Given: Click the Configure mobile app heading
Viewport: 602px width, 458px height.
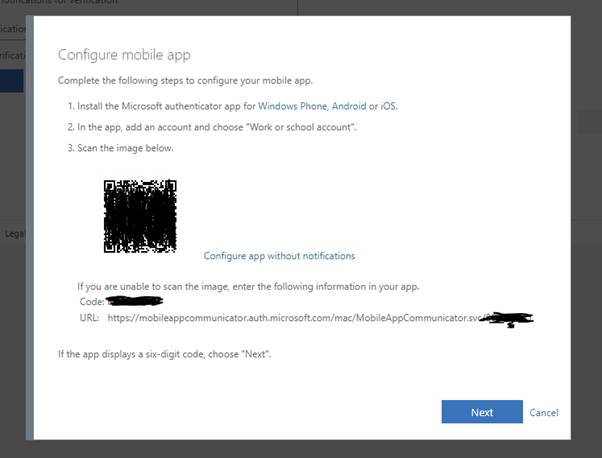Looking at the screenshot, I should coord(124,55).
